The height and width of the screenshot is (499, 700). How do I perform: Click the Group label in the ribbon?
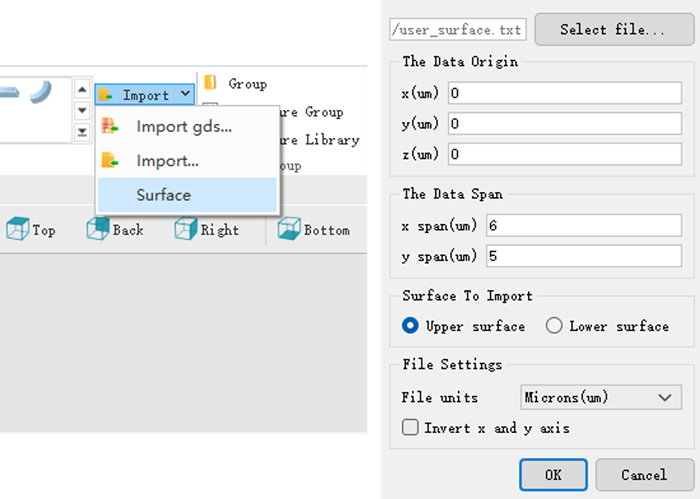(248, 83)
